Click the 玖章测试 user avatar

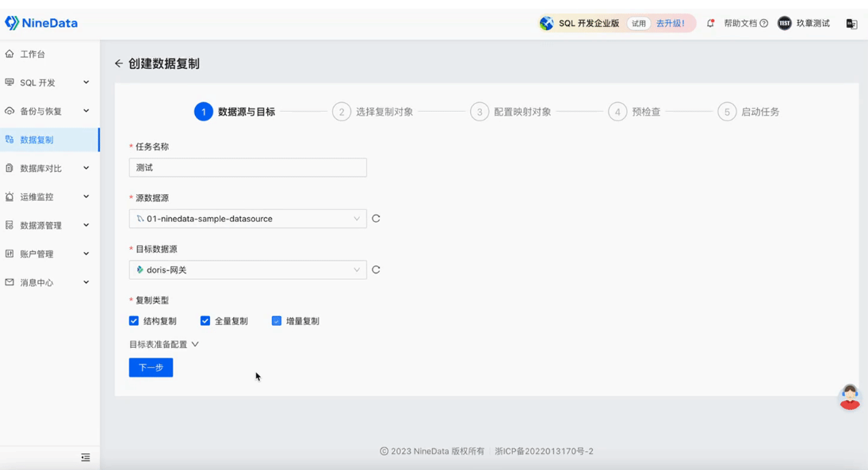pos(785,23)
